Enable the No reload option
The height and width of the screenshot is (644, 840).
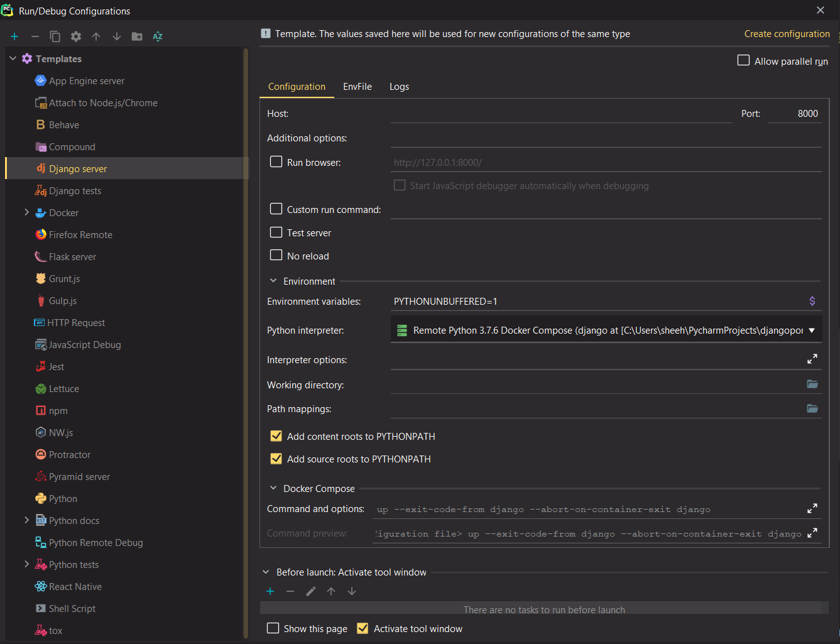pyautogui.click(x=276, y=255)
